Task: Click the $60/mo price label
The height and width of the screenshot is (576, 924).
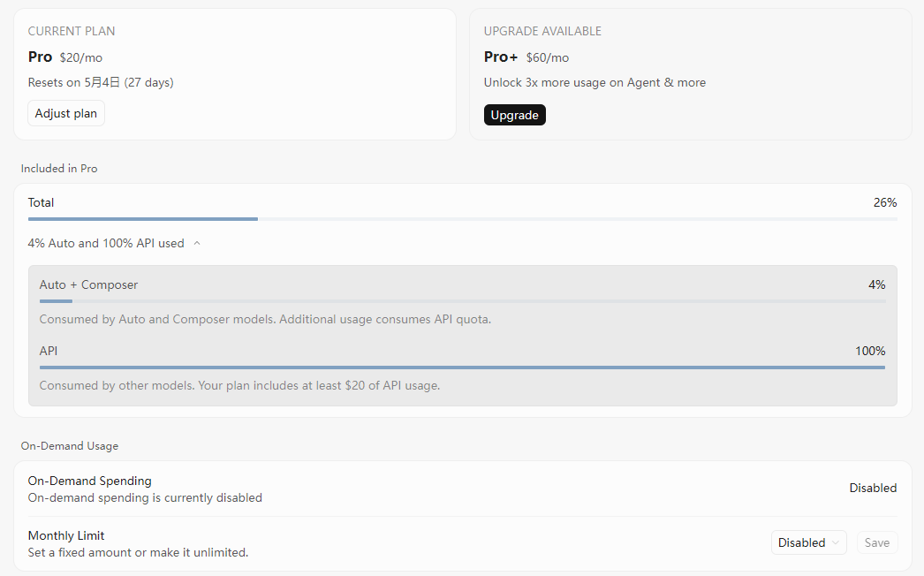Action: 547,57
